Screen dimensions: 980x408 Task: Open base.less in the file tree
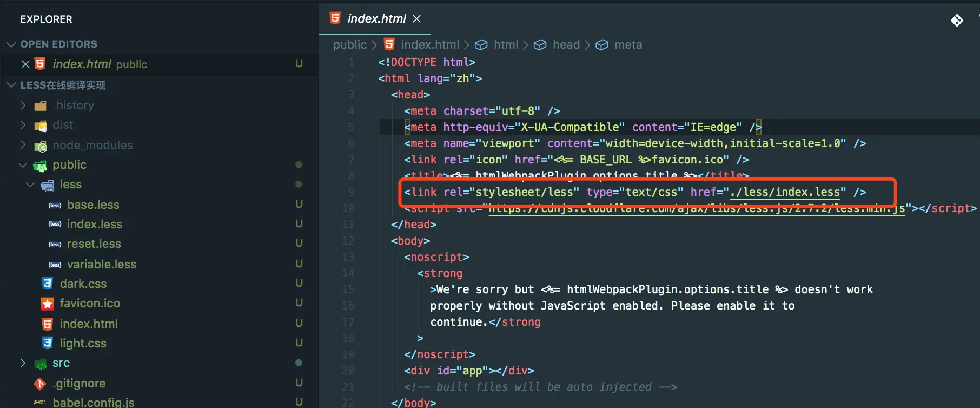[x=93, y=205]
